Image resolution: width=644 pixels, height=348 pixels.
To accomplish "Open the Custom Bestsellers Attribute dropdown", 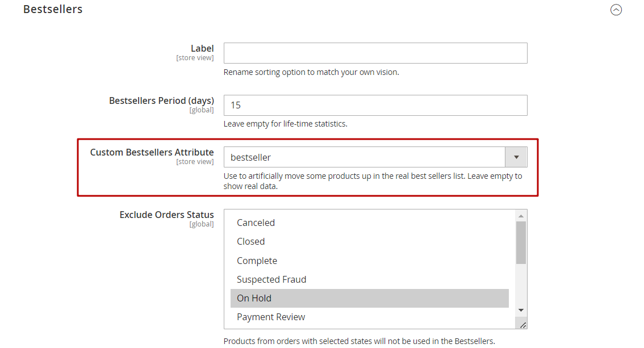I will pos(375,157).
